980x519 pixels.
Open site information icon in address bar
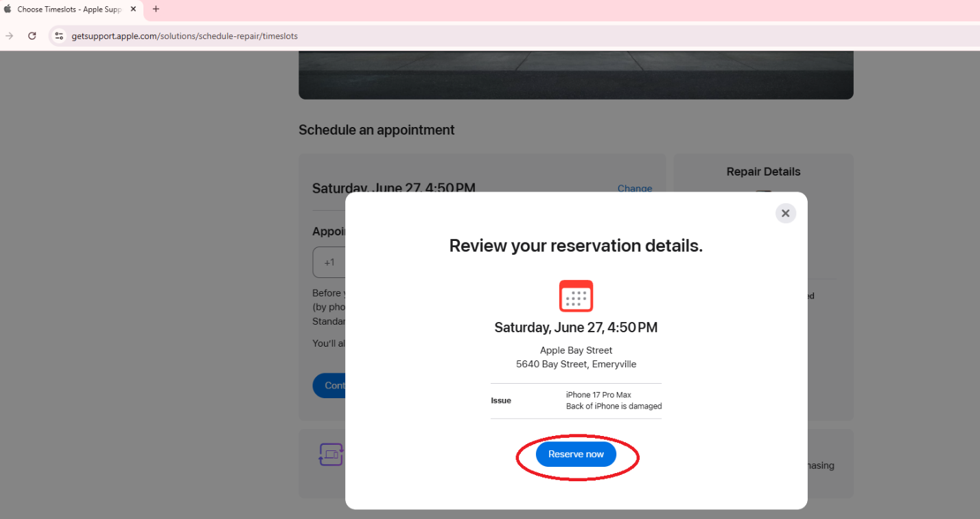[x=59, y=36]
